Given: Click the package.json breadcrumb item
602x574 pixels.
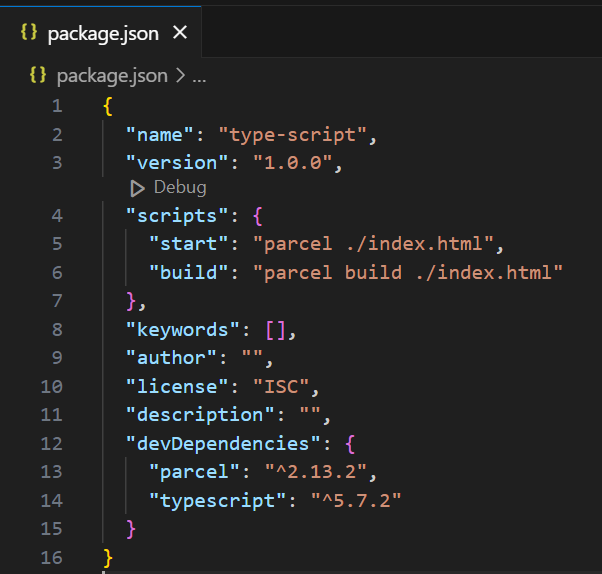Looking at the screenshot, I should (112, 76).
